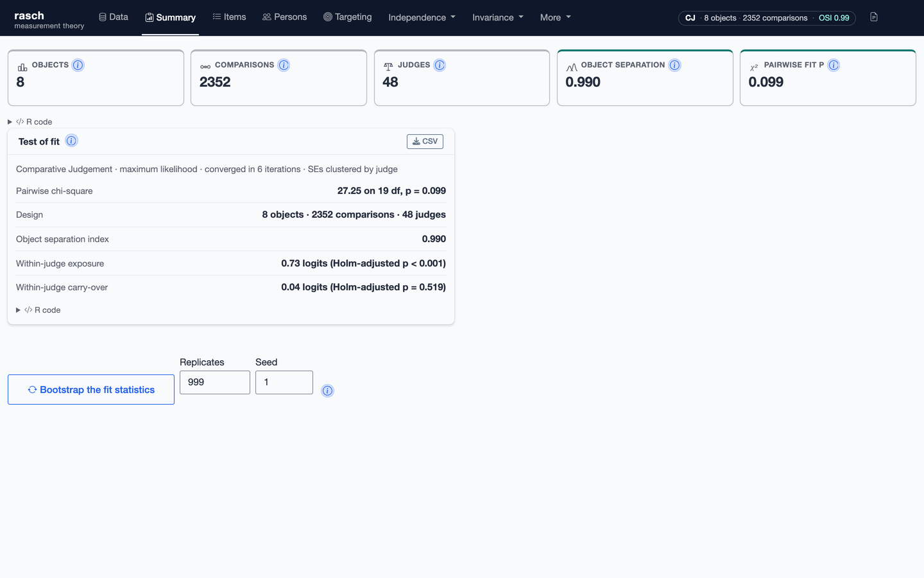Click the Within-judge carry-over row label
924x578 pixels.
click(x=62, y=287)
